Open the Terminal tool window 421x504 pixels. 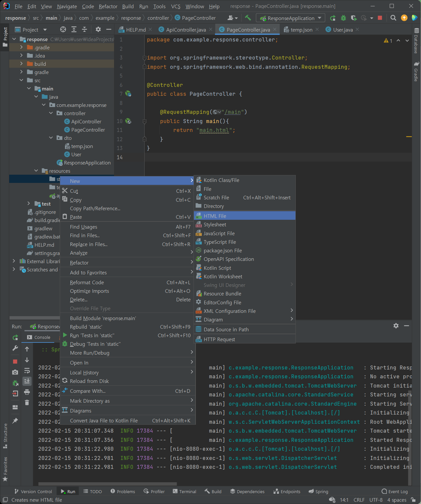[x=184, y=491]
